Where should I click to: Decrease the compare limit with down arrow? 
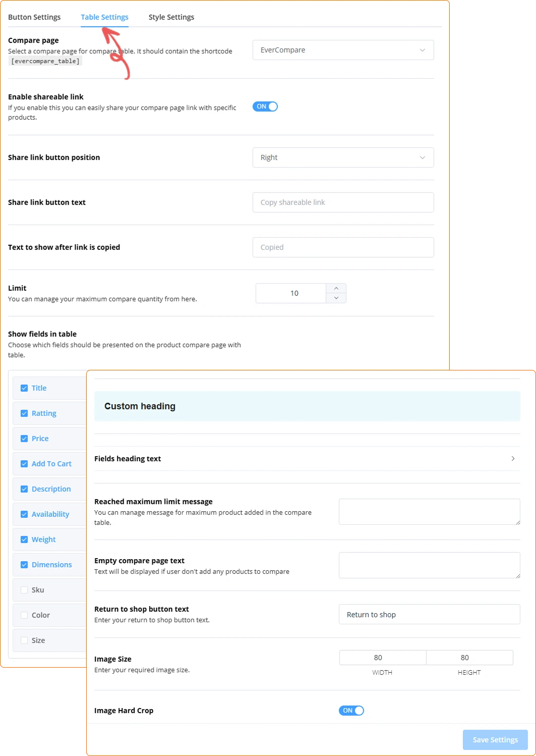pos(336,298)
